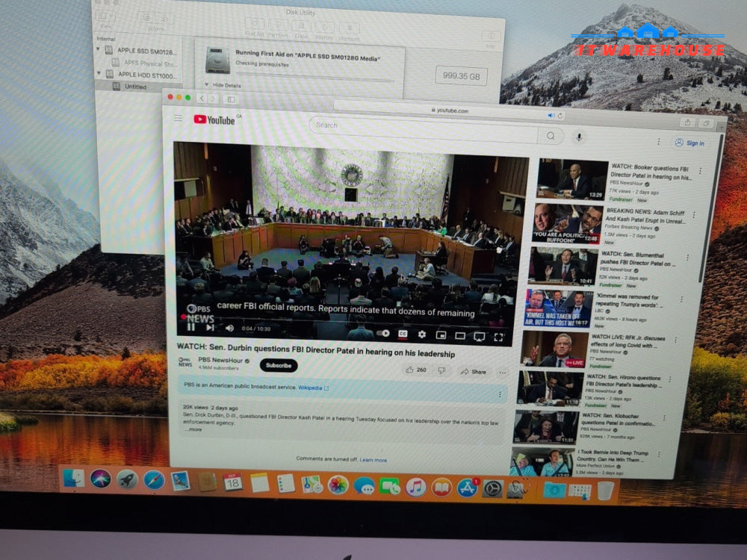The image size is (747, 560).
Task: Open Siri from the Dock
Action: pos(101,479)
